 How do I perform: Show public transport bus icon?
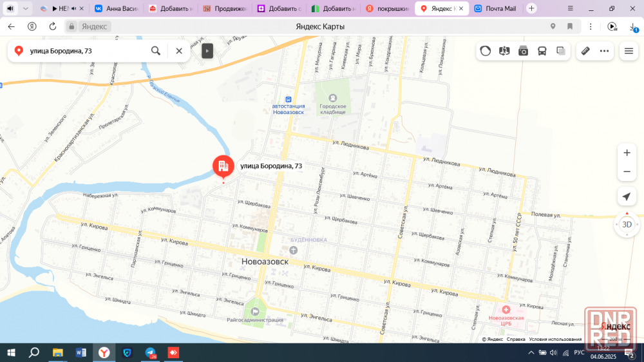coord(542,51)
